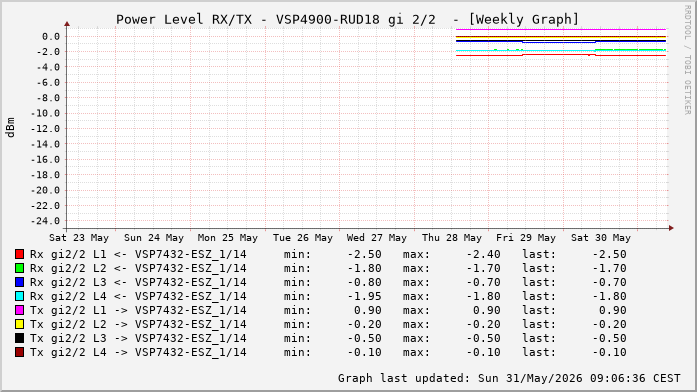Click the Tx L2 min value -0.20
This screenshot has width=697, height=392.
point(365,324)
